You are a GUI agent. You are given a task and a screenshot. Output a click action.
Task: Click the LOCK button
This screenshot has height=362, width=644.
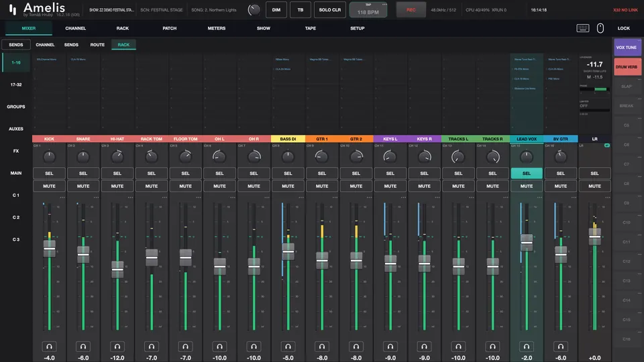(x=623, y=28)
